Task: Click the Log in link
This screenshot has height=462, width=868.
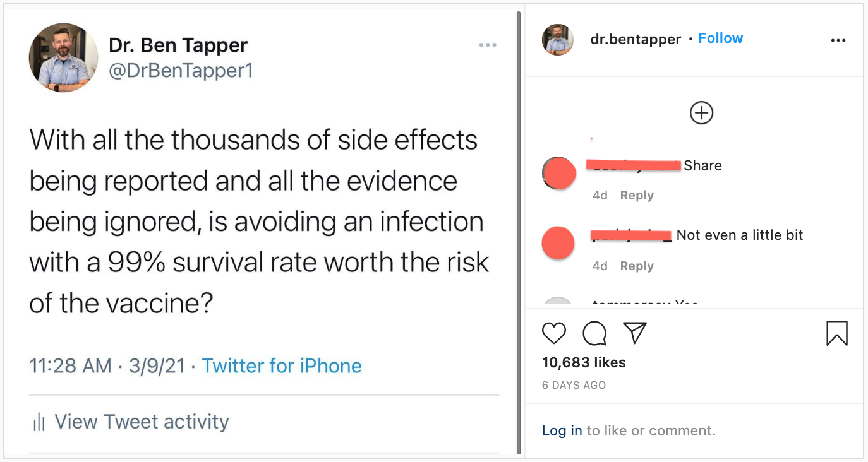Action: pyautogui.click(x=562, y=430)
